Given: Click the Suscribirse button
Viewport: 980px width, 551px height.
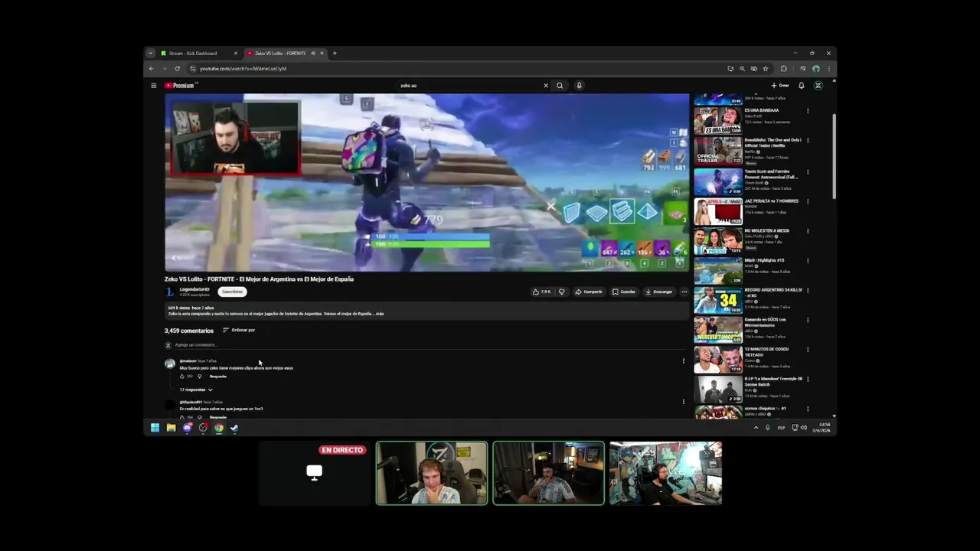Looking at the screenshot, I should click(232, 292).
